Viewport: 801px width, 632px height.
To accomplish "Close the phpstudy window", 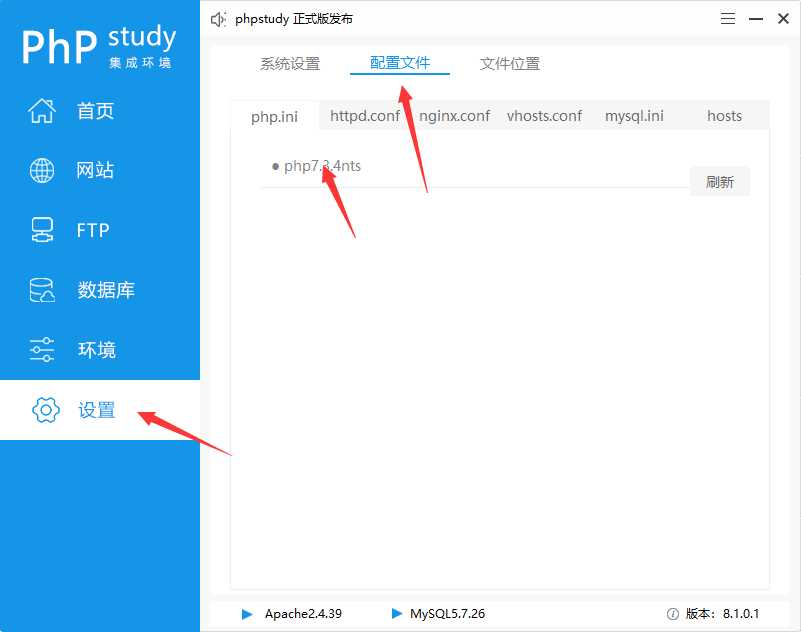I will (x=783, y=19).
